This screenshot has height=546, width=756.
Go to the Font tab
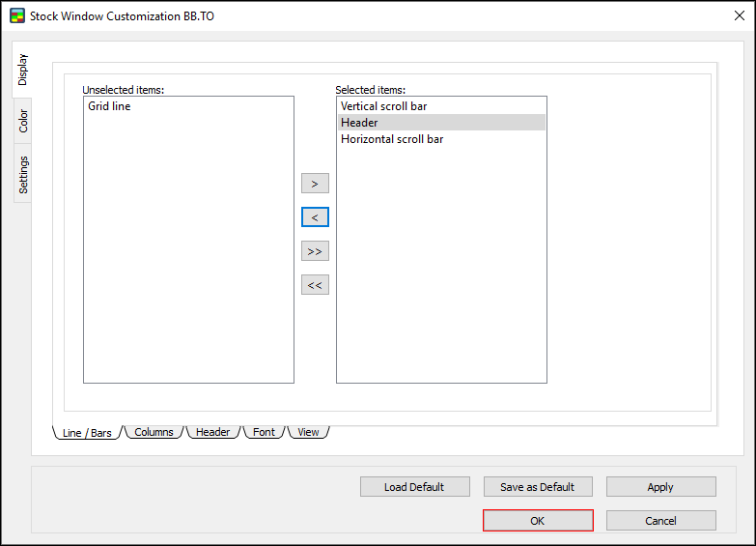point(264,432)
